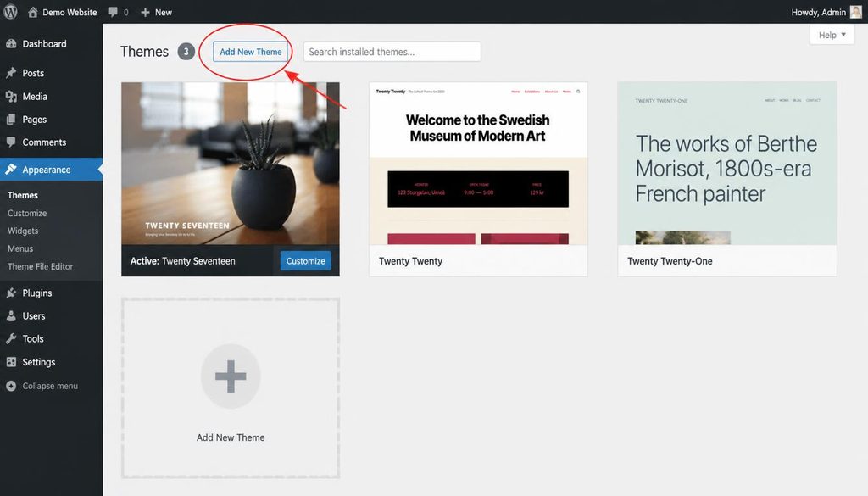The width and height of the screenshot is (868, 496).
Task: Click Collapse menu text
Action: (x=50, y=386)
